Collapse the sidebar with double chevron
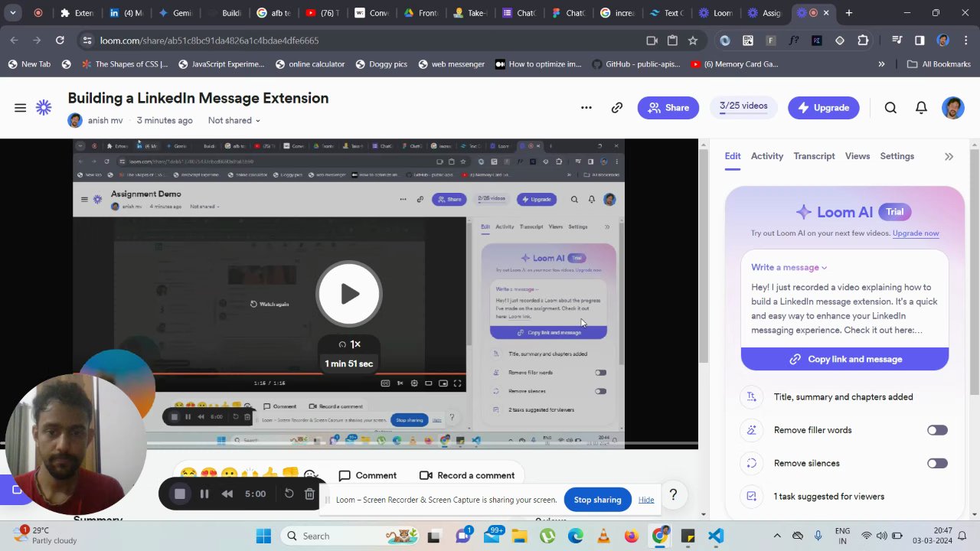Image resolution: width=980 pixels, height=551 pixels. pos(949,156)
